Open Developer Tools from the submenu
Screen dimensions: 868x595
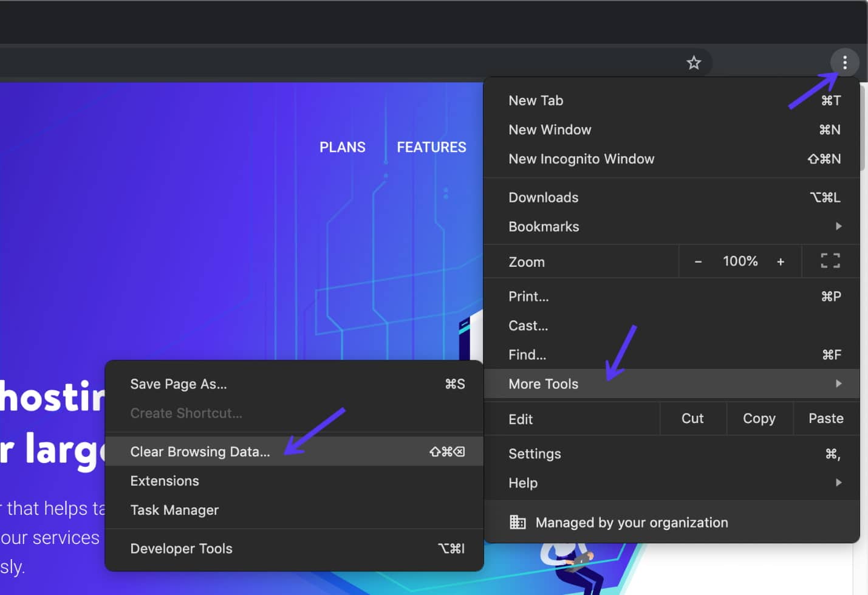point(181,548)
